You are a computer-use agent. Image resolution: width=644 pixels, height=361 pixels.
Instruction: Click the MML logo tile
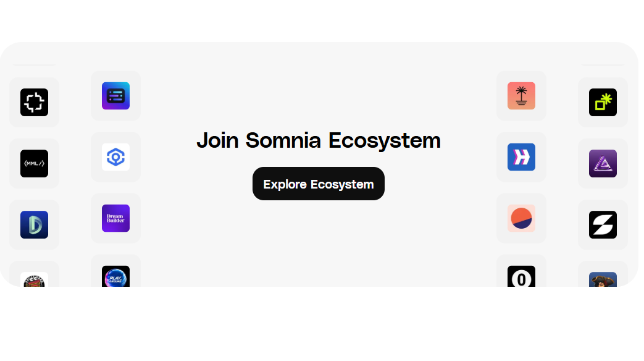[34, 163]
